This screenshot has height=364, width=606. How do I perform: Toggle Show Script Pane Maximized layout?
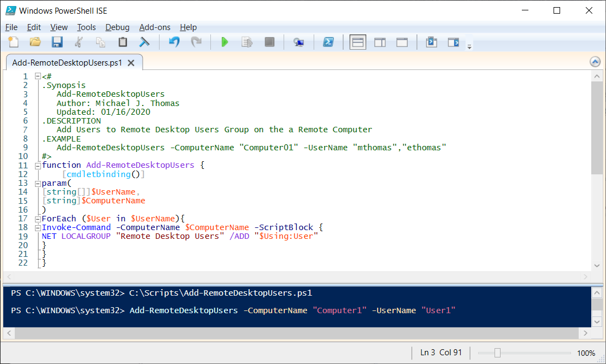point(402,42)
